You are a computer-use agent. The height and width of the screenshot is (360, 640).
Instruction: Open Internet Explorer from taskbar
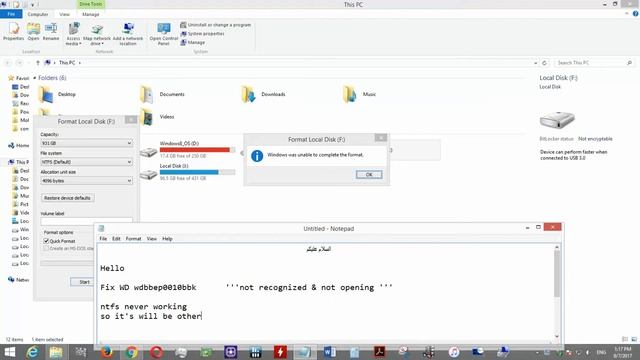[32, 352]
